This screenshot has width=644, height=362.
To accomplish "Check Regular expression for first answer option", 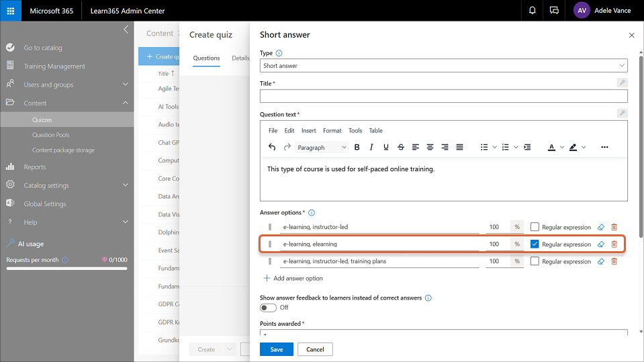I will [535, 227].
